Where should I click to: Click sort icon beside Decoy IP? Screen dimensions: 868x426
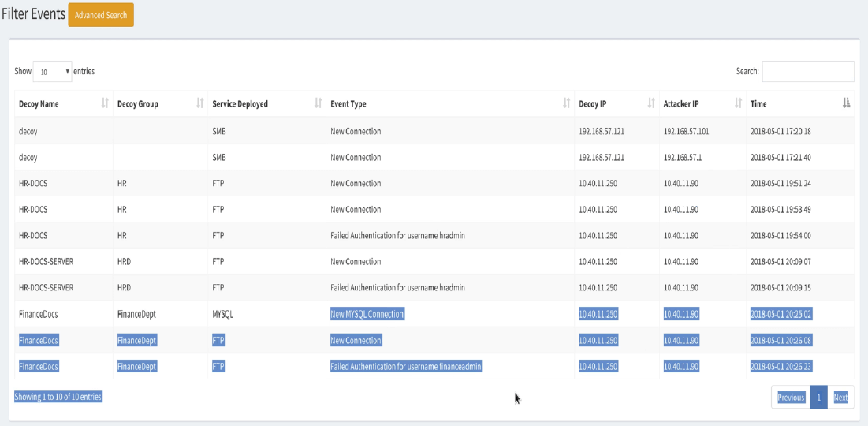point(651,103)
